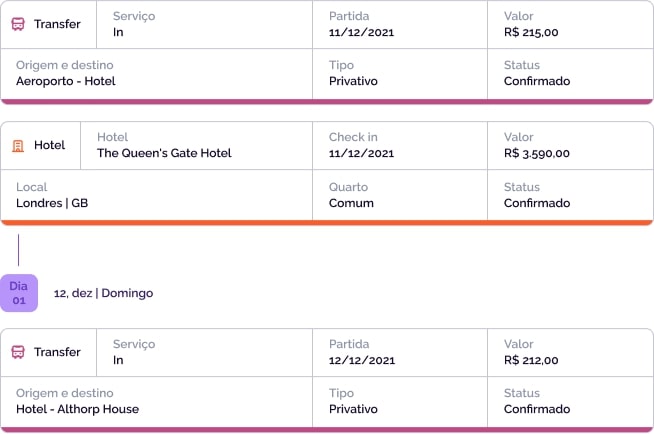Click the hotel card Confirmado status
This screenshot has width=654, height=434.
click(537, 203)
